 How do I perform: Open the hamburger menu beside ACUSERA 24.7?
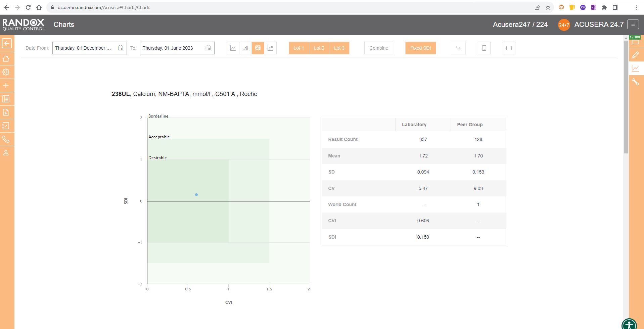click(x=633, y=24)
